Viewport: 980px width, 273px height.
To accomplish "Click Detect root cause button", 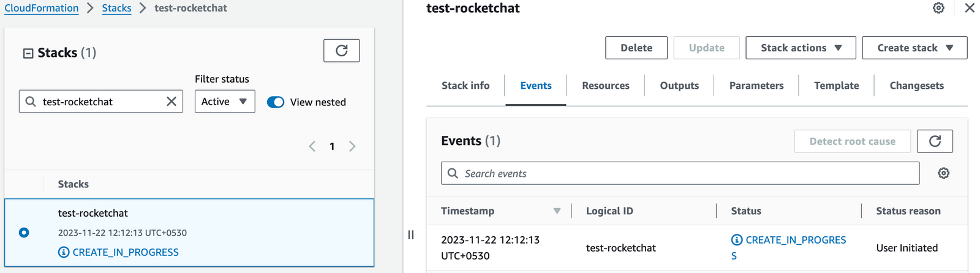I will 853,141.
